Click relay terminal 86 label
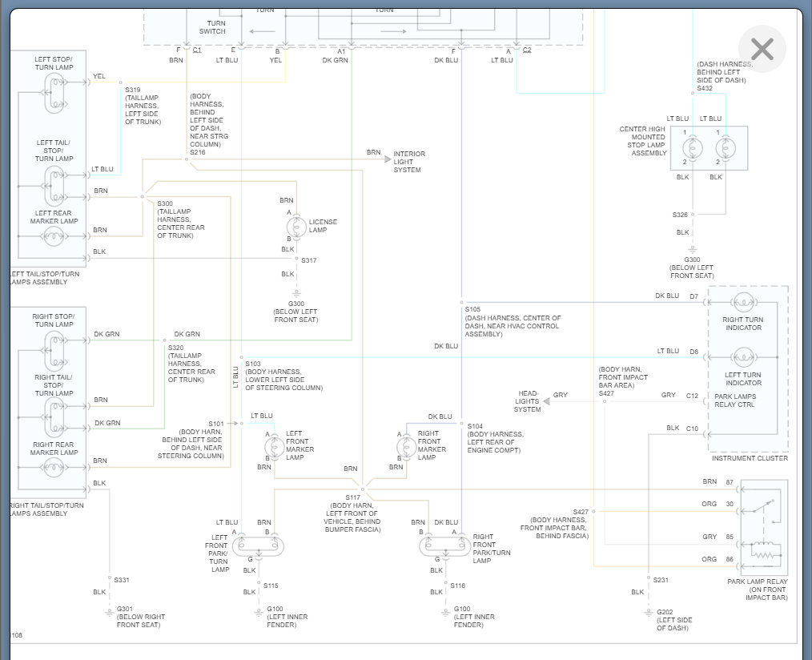Image resolution: width=812 pixels, height=660 pixels. [x=730, y=559]
